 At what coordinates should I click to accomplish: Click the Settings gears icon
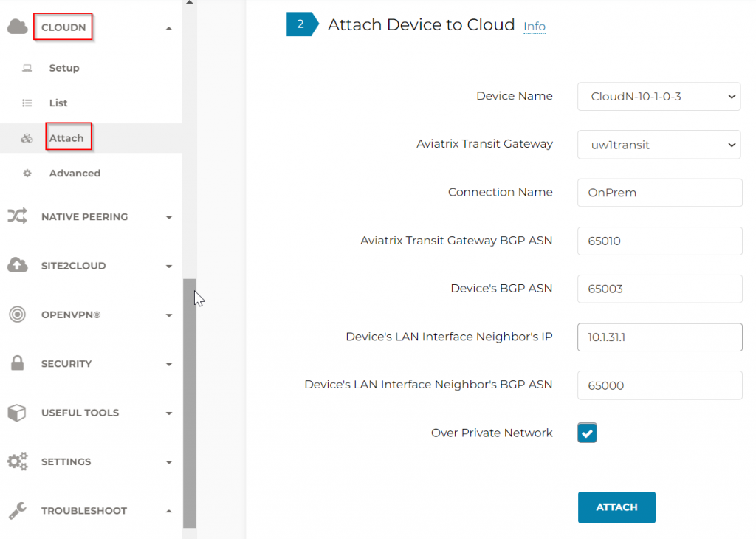tap(18, 461)
